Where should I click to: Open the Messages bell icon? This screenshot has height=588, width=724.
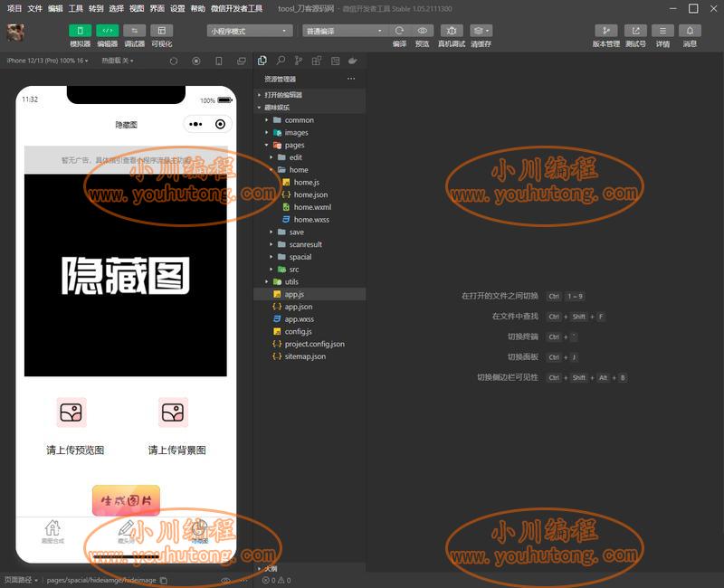[x=690, y=31]
